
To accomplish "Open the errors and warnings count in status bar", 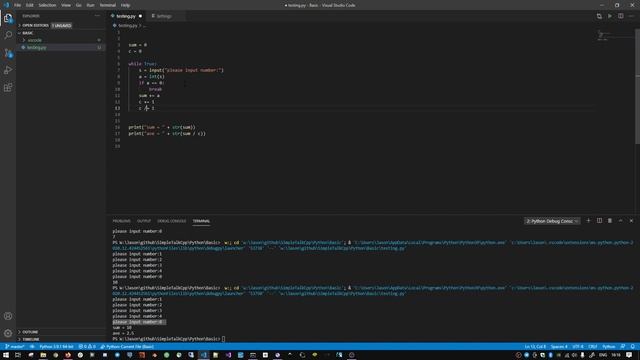I will coord(87,347).
